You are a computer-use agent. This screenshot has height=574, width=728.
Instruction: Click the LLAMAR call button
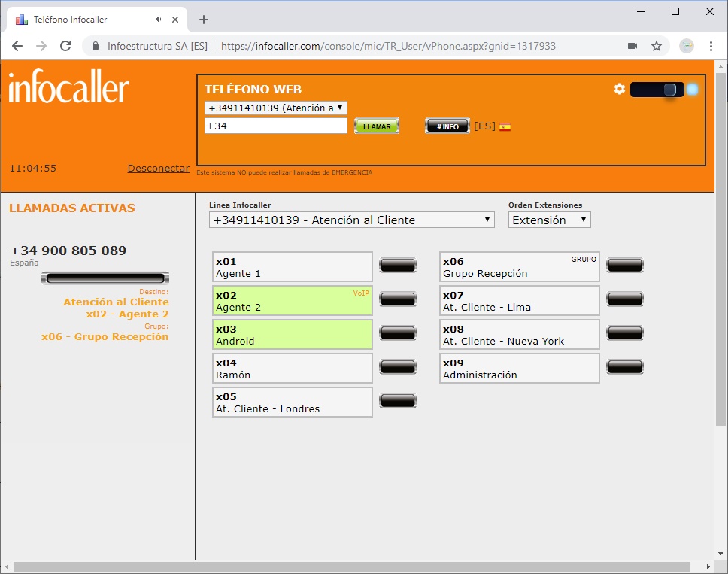click(377, 126)
